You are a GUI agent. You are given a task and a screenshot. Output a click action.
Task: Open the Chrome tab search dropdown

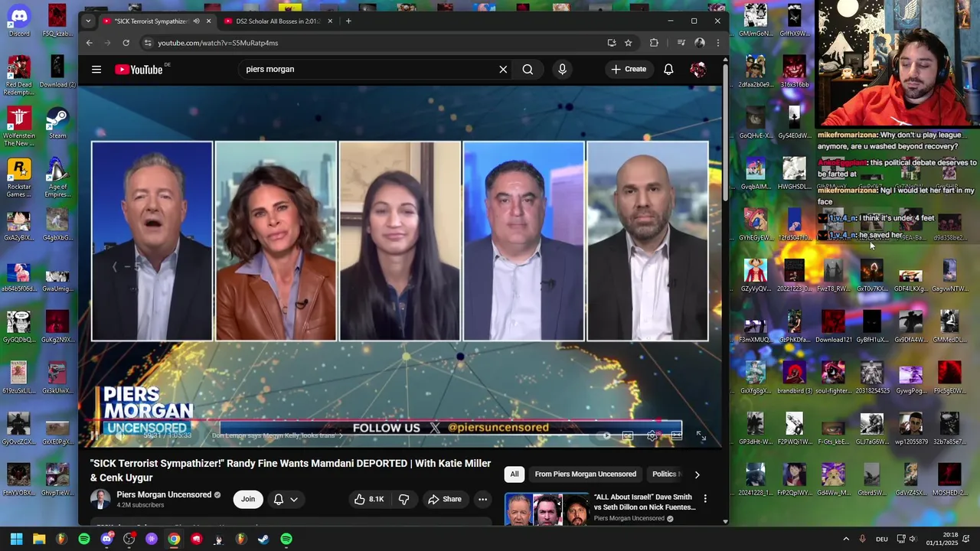(89, 21)
